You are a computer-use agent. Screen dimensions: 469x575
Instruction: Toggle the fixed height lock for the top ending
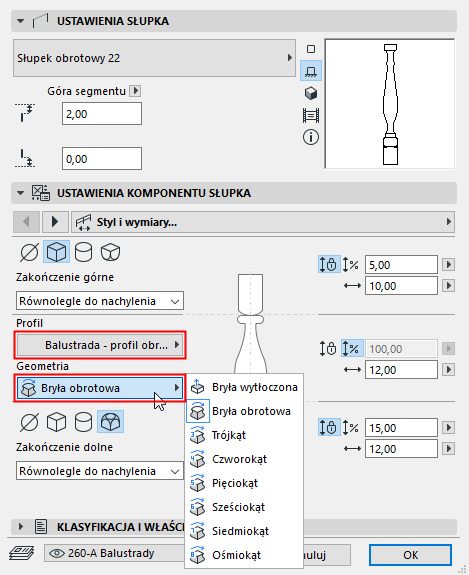click(x=329, y=264)
